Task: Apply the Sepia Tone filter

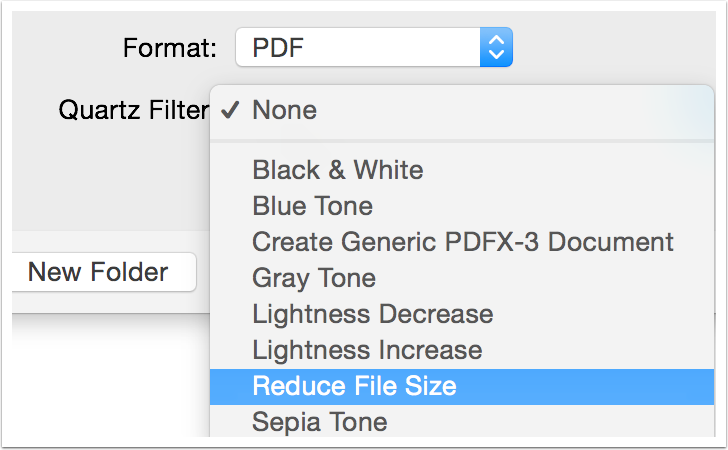Action: tap(319, 421)
